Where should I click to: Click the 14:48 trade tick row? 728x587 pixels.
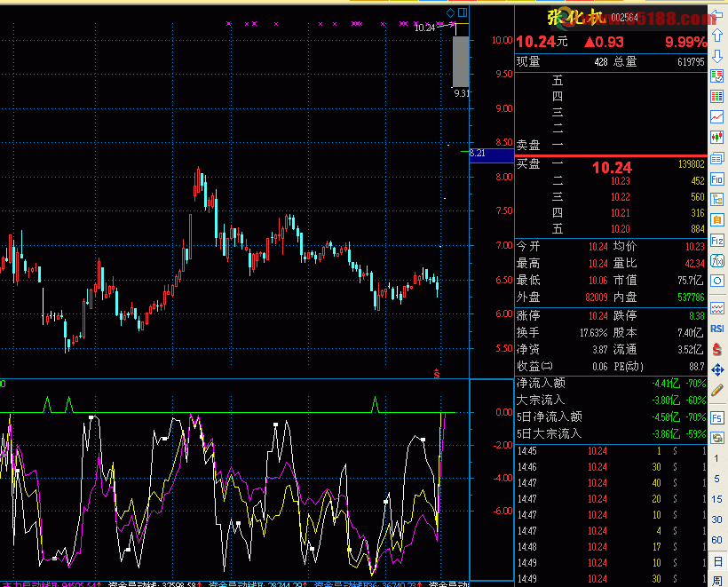click(x=611, y=547)
